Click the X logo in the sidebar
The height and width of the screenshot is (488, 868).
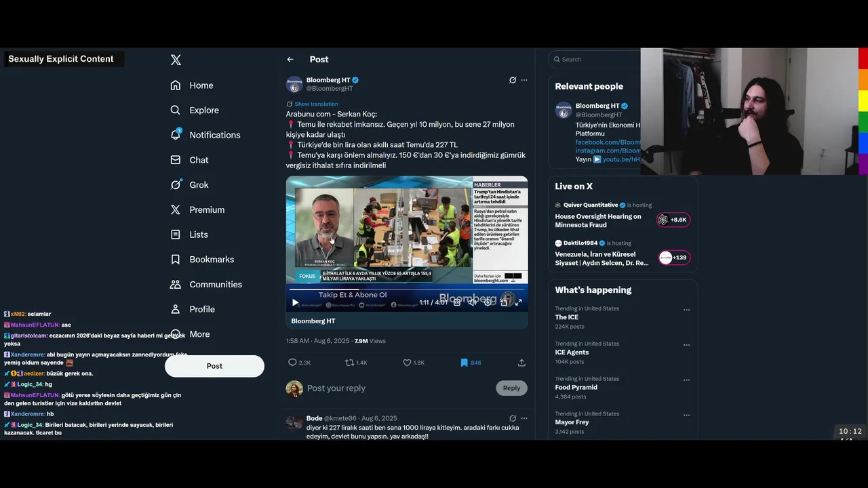point(176,60)
